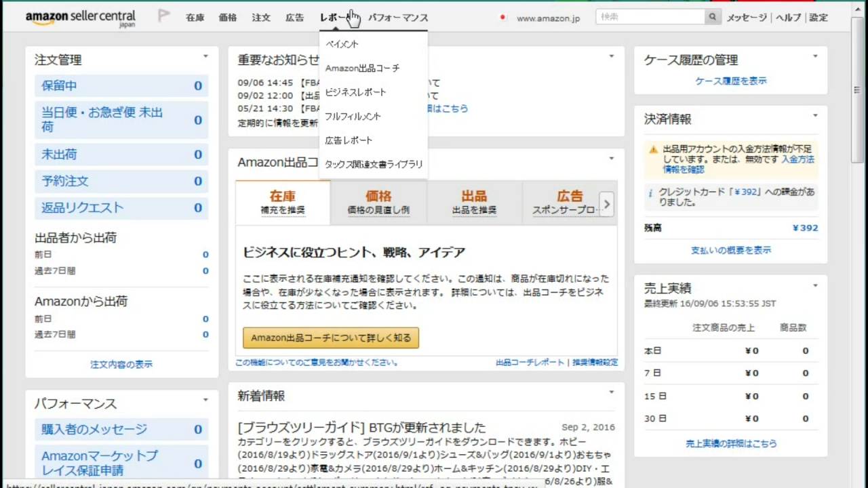Collapse the ケース履歴の管理 panel
Image resolution: width=868 pixels, height=488 pixels.
pyautogui.click(x=814, y=57)
